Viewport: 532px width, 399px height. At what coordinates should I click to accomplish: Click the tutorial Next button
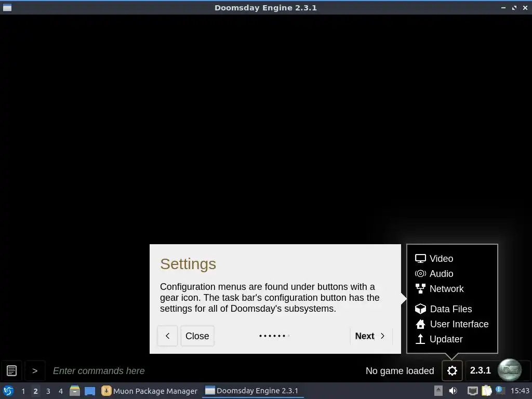(x=371, y=336)
